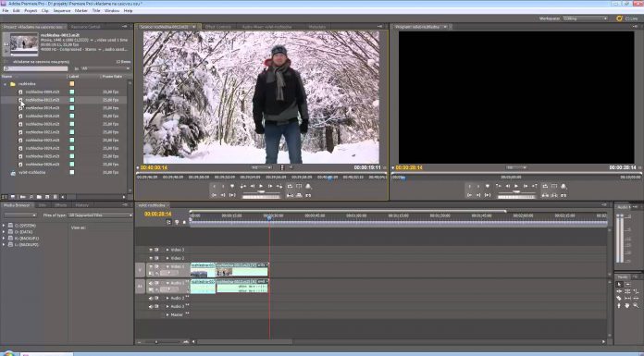
Task: Select the Rolling Edit tool
Action: [x=627, y=291]
